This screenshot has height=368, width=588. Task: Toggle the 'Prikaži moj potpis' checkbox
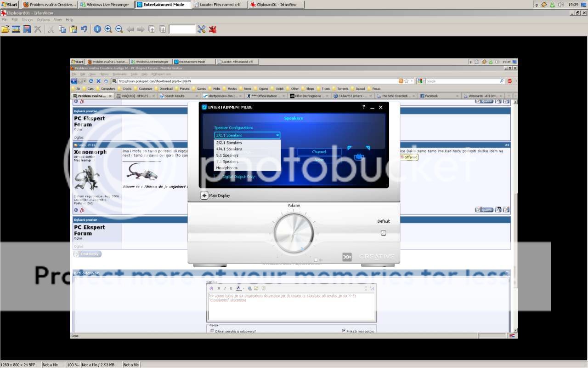(344, 331)
